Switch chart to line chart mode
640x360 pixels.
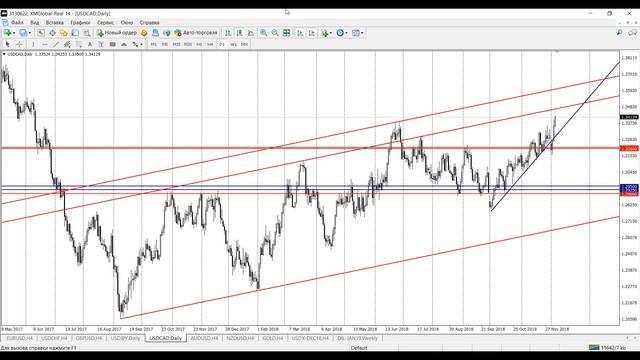coord(251,33)
